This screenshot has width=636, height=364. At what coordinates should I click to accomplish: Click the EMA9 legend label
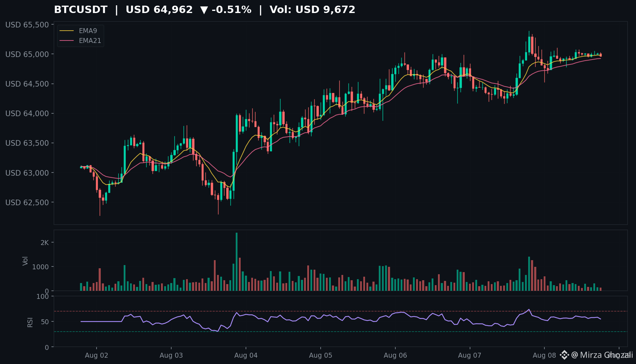pyautogui.click(x=88, y=31)
